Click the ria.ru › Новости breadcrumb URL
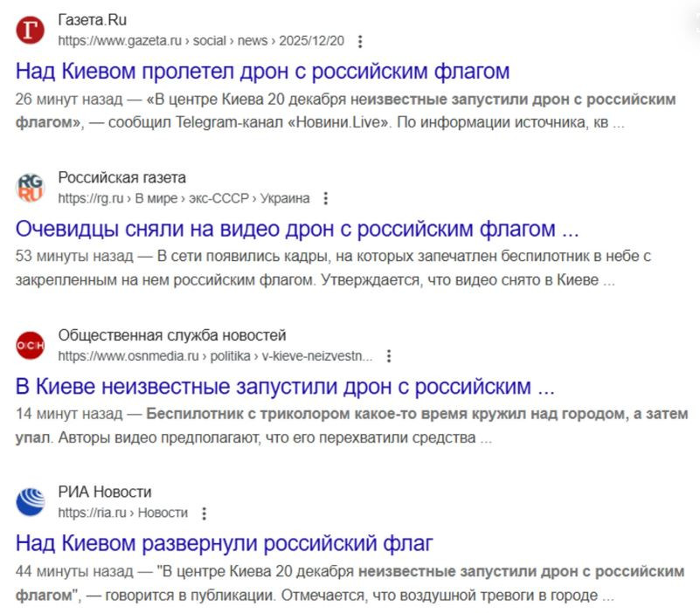 [x=122, y=513]
